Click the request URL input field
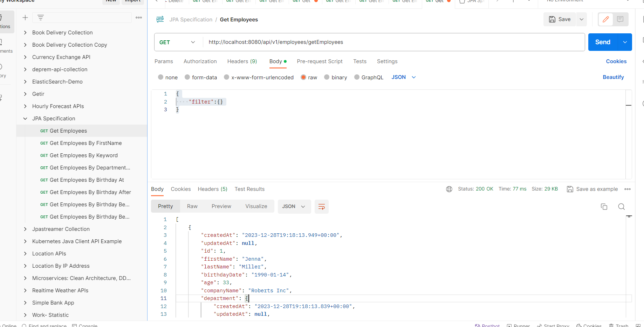The width and height of the screenshot is (644, 327). (393, 42)
